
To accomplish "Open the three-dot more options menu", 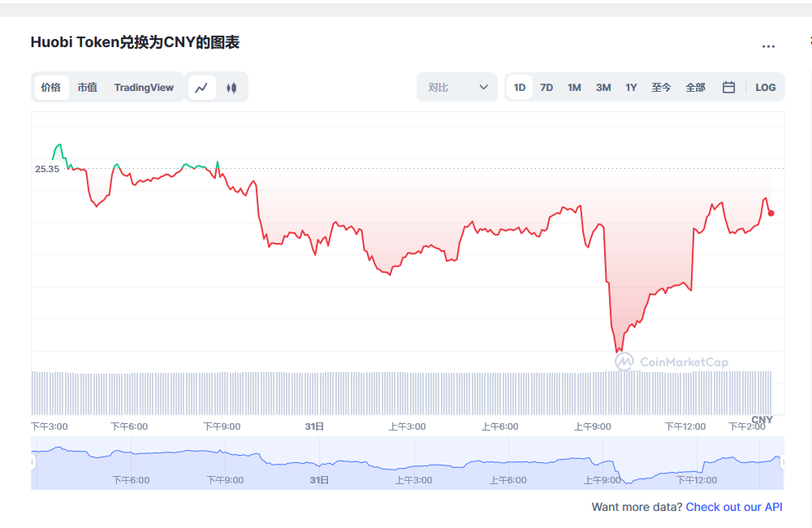I will point(768,46).
